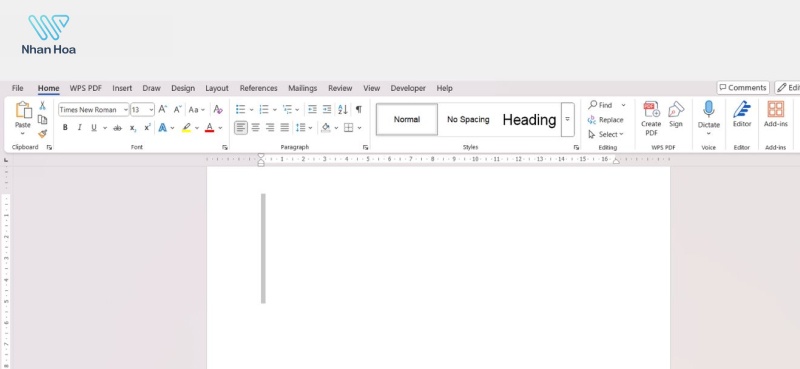Open the Paragraph dialog launcher
The height and width of the screenshot is (369, 800).
tap(365, 147)
